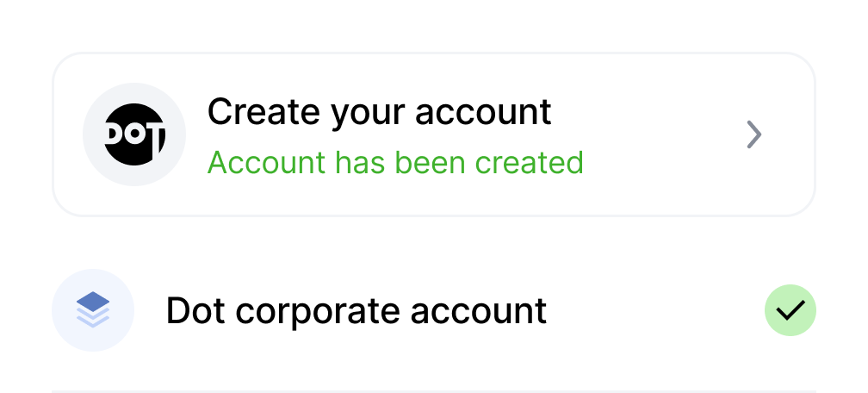The image size is (868, 393).
Task: Click the "Dot corporate account" label text
Action: [356, 310]
